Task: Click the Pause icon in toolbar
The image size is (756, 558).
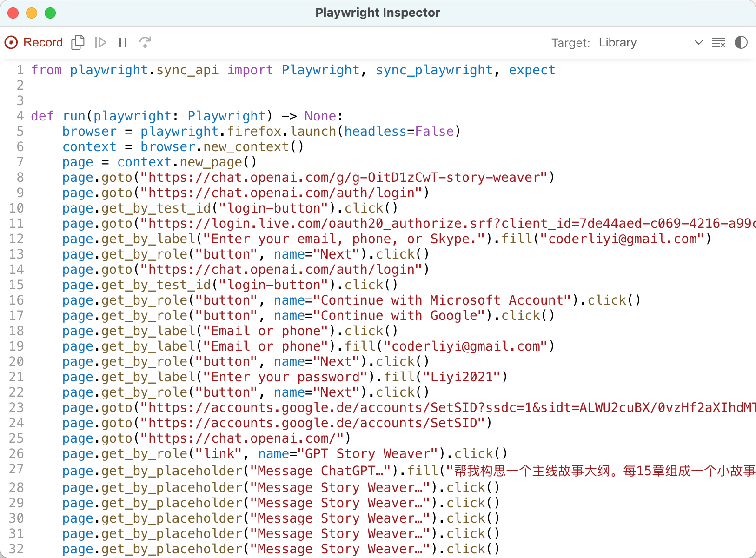Action: [x=123, y=42]
